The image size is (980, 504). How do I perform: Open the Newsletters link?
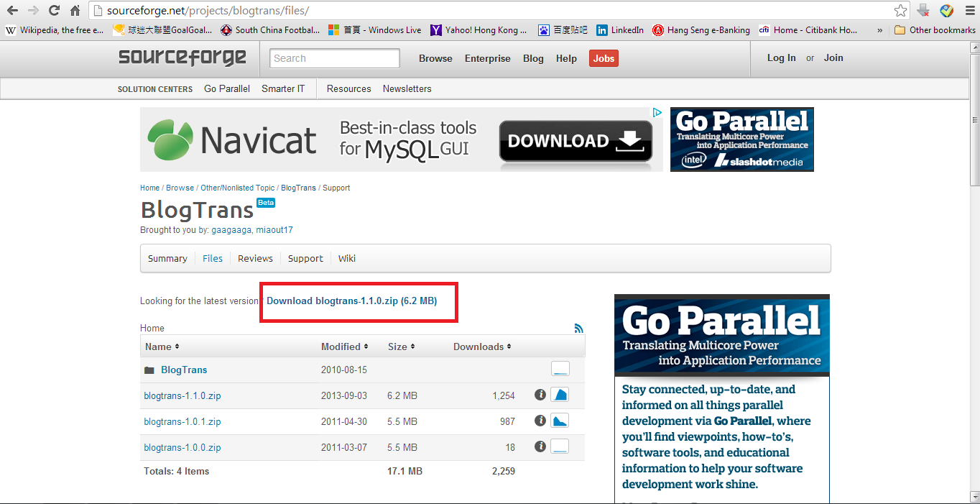(407, 88)
